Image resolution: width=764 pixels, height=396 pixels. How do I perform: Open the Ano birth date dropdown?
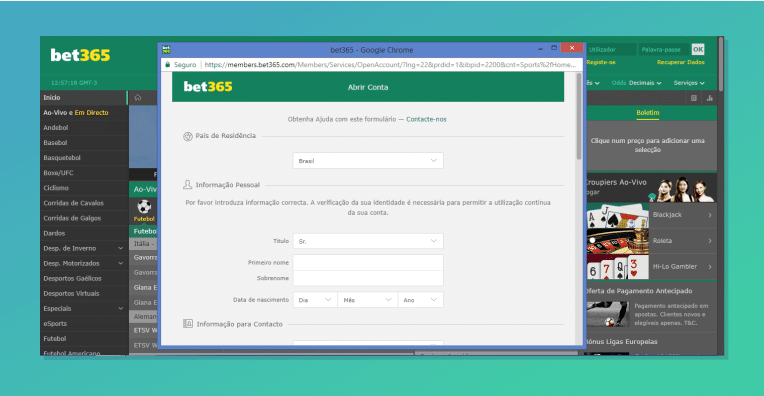coord(421,300)
